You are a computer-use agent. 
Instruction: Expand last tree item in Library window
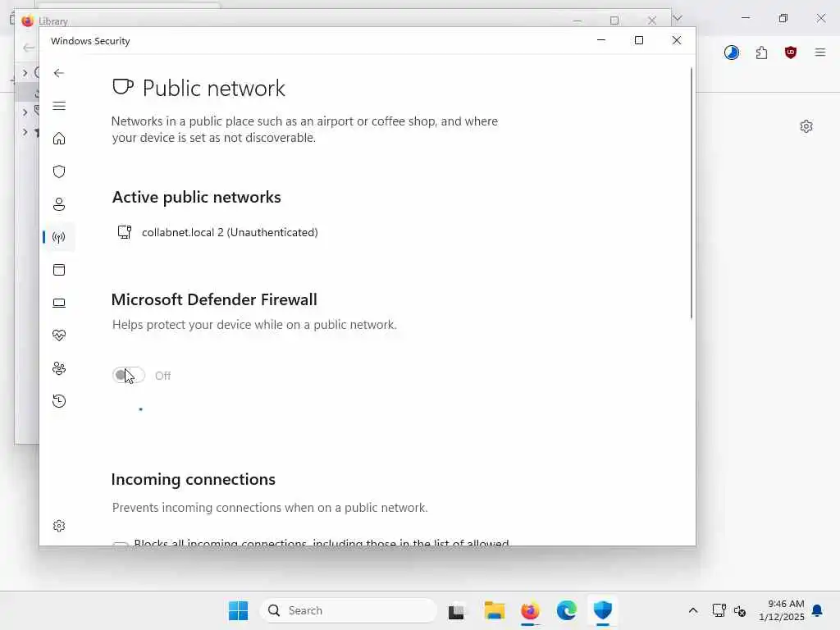click(x=25, y=131)
